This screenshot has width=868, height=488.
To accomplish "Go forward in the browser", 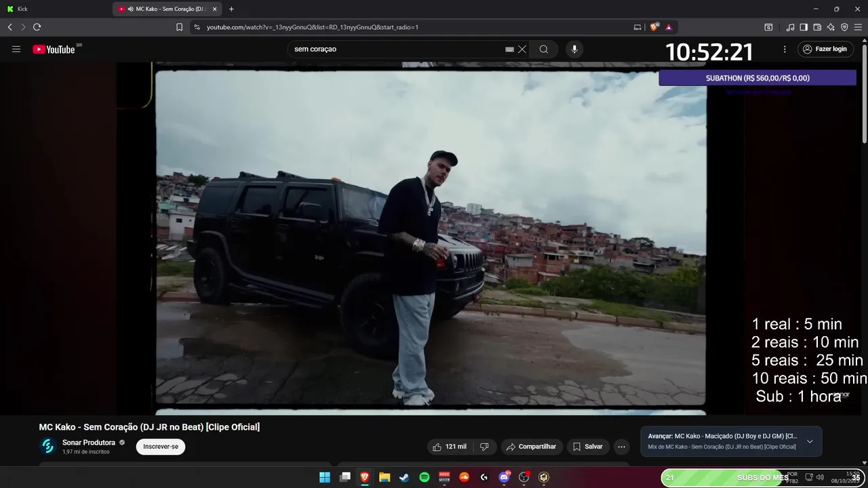I will click(23, 27).
